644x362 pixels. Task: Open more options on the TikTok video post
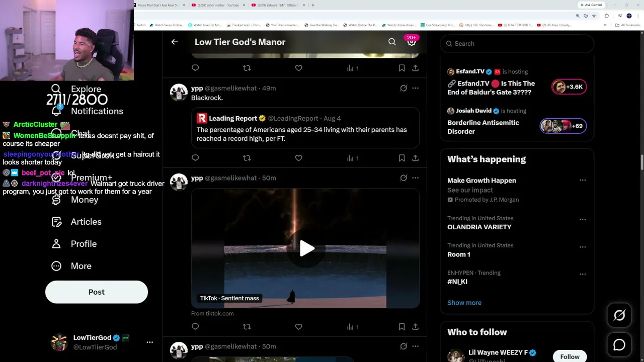pos(415,177)
